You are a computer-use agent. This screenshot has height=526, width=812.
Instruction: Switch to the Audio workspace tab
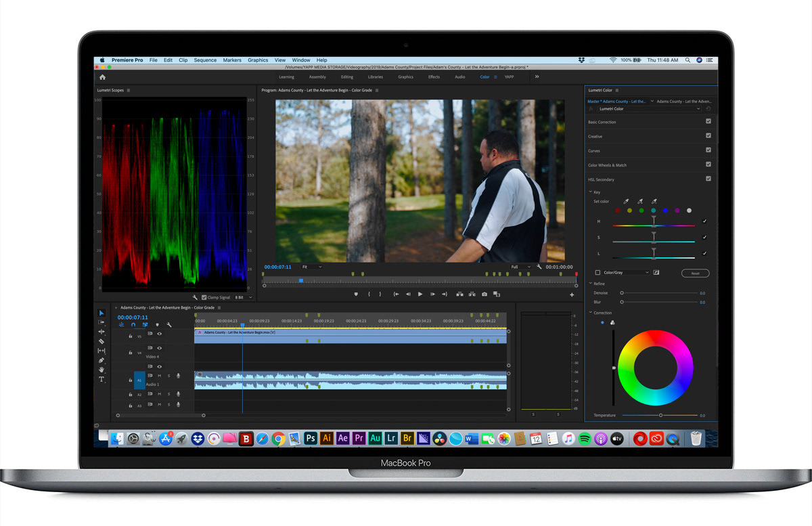(x=460, y=77)
